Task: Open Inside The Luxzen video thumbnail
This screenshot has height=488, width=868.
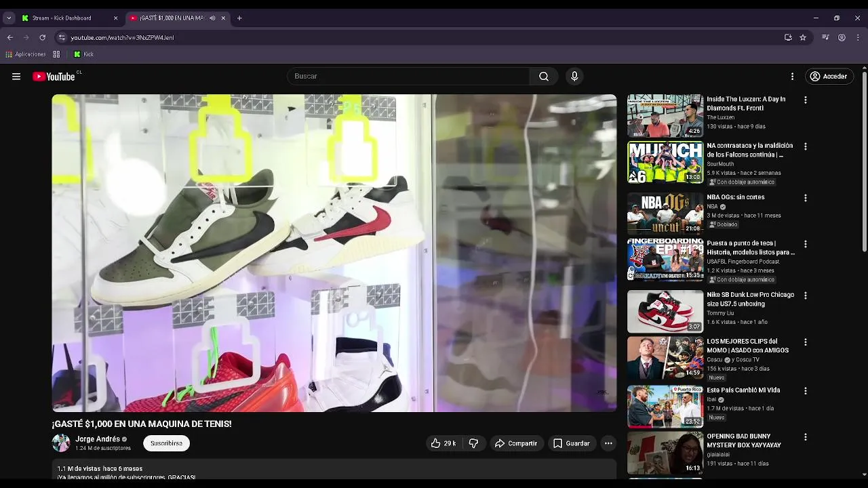Action: point(665,116)
